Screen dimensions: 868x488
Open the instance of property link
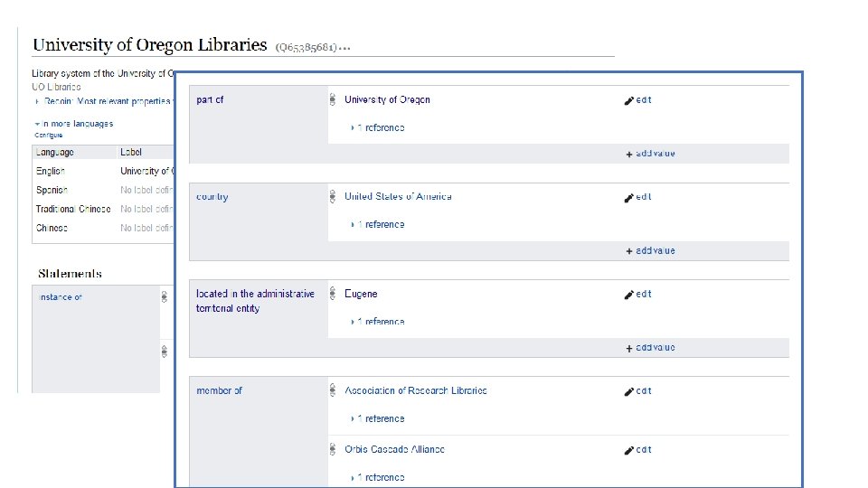point(61,297)
